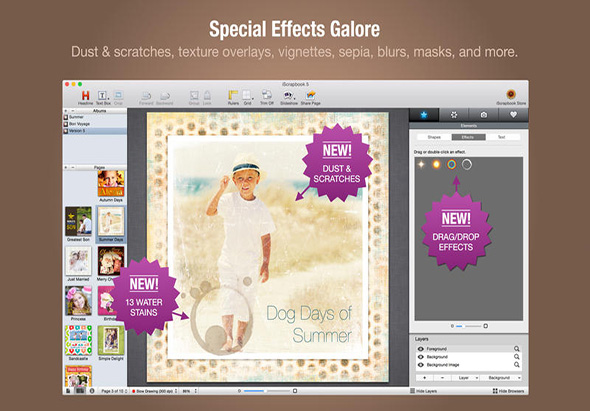The width and height of the screenshot is (590, 411).
Task: Select the gray circle effect
Action: point(467,164)
